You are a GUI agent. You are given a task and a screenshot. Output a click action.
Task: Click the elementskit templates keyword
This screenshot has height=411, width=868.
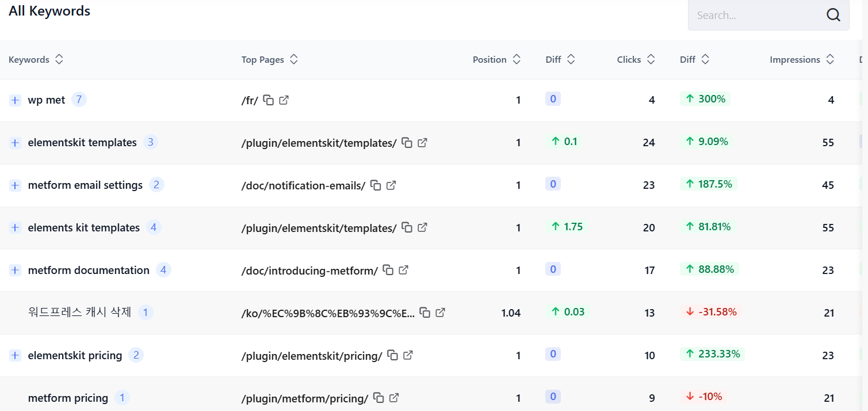(82, 143)
